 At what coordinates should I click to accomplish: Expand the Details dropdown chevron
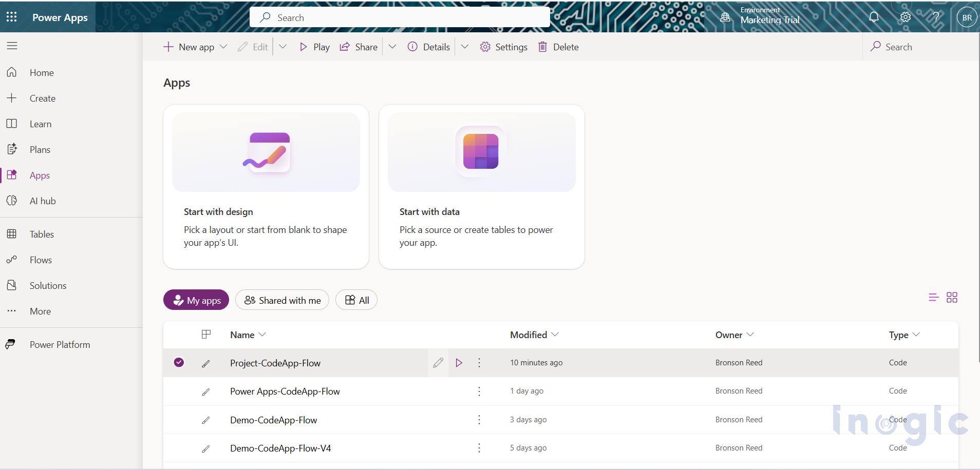coord(464,47)
